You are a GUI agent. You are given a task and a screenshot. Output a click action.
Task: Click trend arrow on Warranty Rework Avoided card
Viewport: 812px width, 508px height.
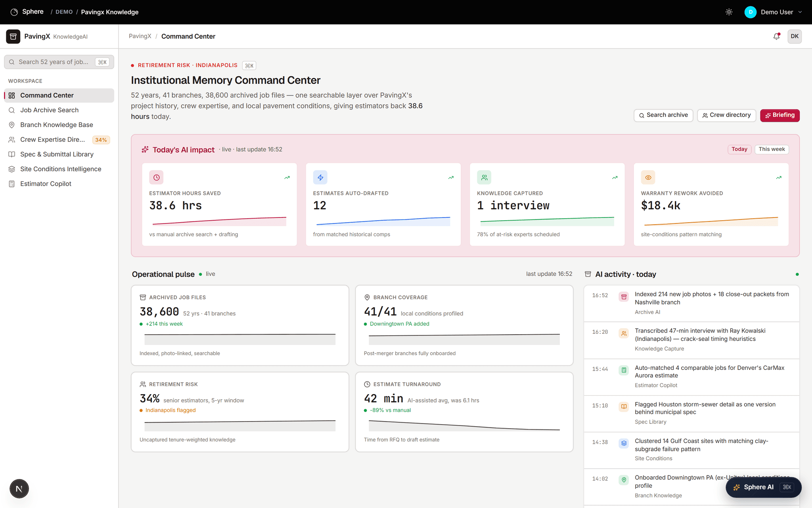pos(779,177)
